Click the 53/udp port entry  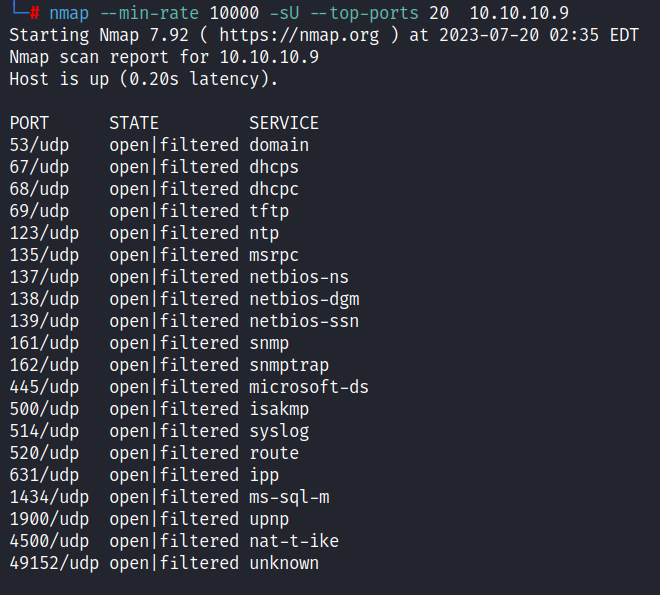pos(39,145)
